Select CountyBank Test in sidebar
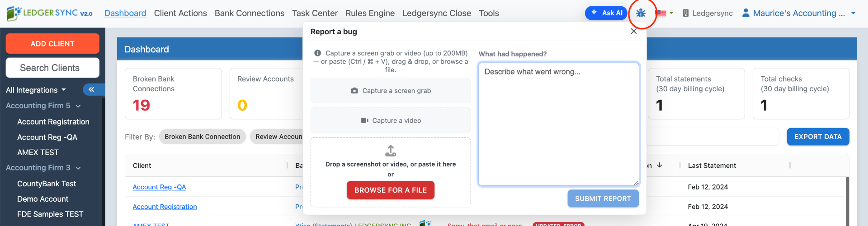The height and width of the screenshot is (226, 868). 47,184
